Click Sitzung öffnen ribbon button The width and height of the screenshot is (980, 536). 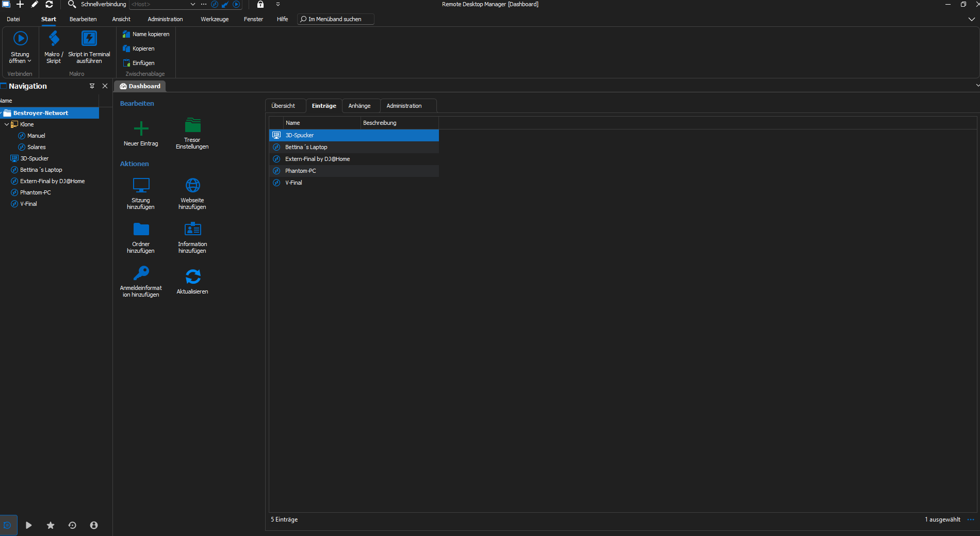(x=20, y=47)
